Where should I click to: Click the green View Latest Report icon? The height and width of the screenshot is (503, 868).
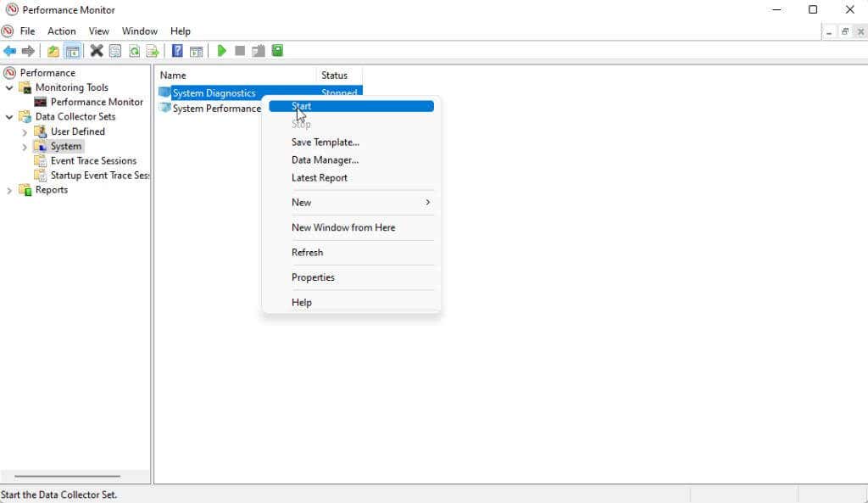(277, 51)
